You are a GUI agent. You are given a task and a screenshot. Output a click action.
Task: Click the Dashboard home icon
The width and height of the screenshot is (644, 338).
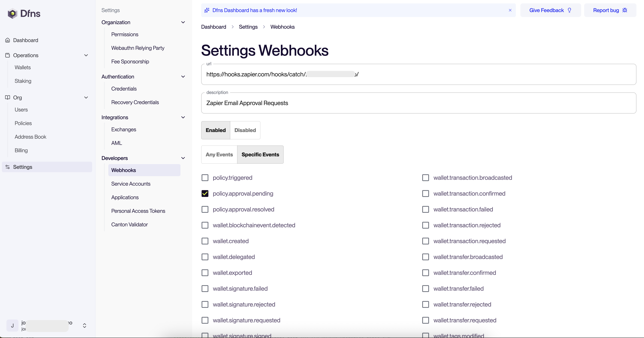tap(8, 40)
